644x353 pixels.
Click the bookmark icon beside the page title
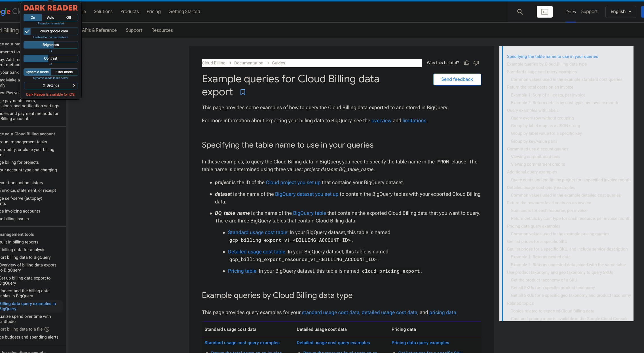point(243,92)
